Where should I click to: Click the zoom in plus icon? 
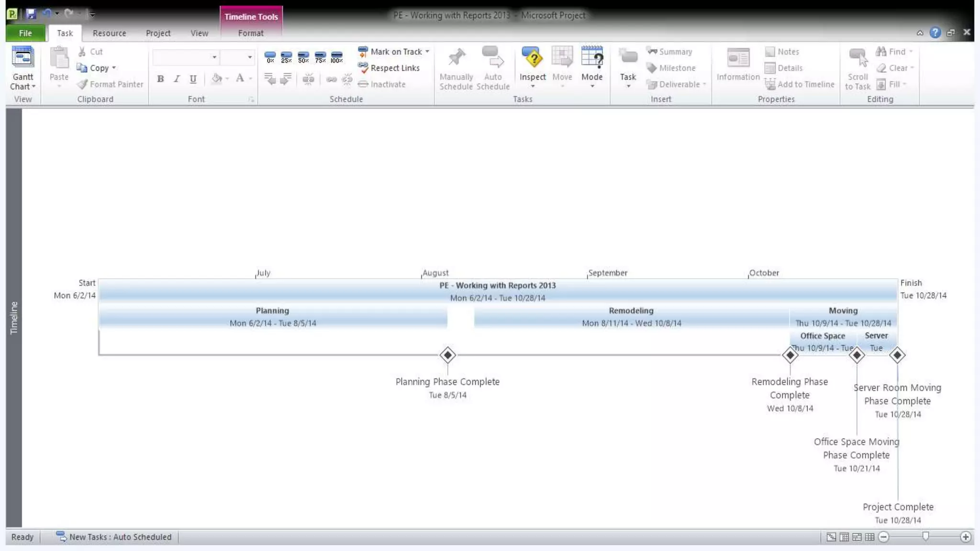[966, 537]
